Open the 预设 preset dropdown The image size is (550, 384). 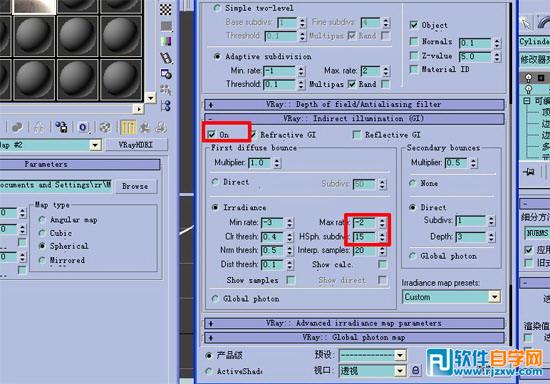400,356
